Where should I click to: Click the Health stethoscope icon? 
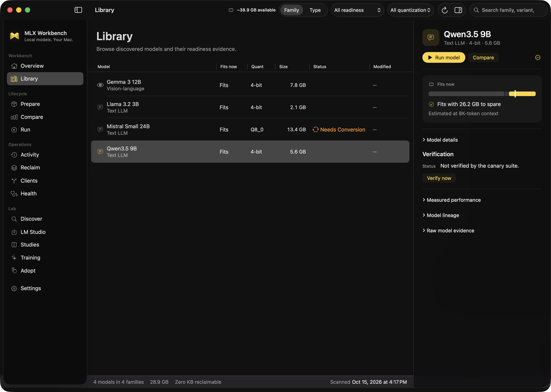click(14, 194)
